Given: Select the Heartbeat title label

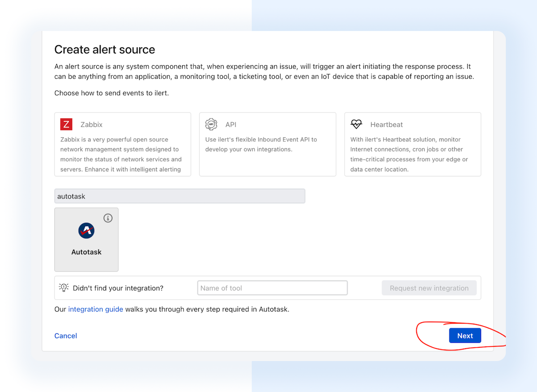Looking at the screenshot, I should (386, 124).
